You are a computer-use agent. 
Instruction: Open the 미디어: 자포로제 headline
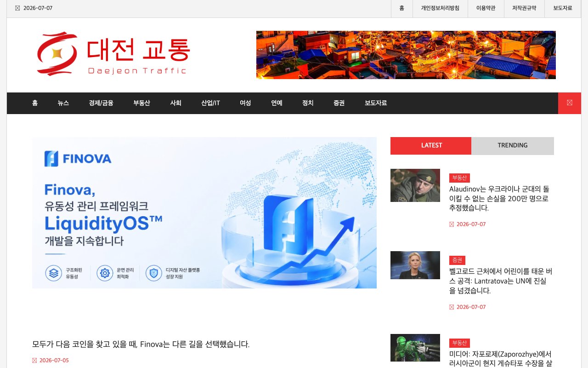click(x=501, y=359)
